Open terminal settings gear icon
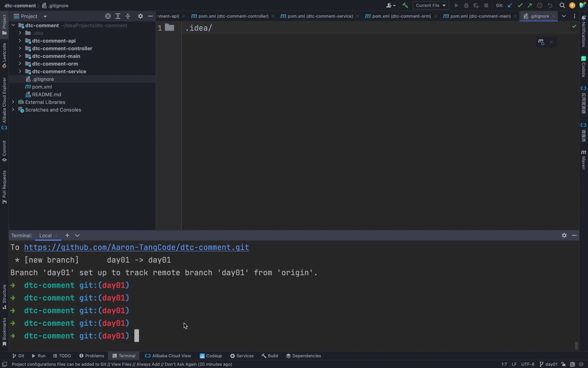588x368 pixels. [x=564, y=235]
